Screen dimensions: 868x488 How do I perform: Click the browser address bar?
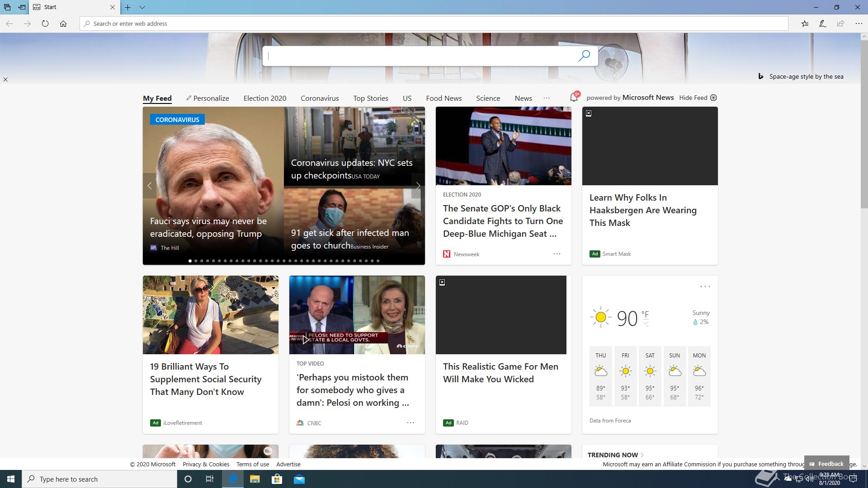click(434, 23)
